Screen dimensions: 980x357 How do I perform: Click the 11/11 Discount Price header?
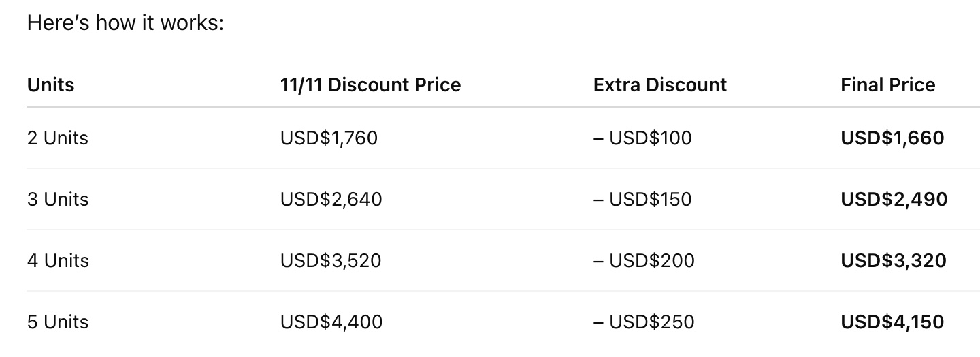370,85
